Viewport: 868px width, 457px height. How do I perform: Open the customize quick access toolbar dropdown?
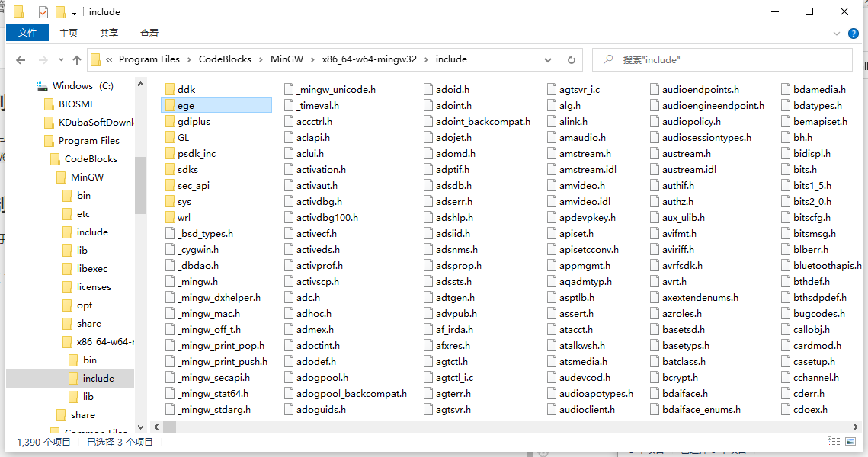pyautogui.click(x=74, y=12)
